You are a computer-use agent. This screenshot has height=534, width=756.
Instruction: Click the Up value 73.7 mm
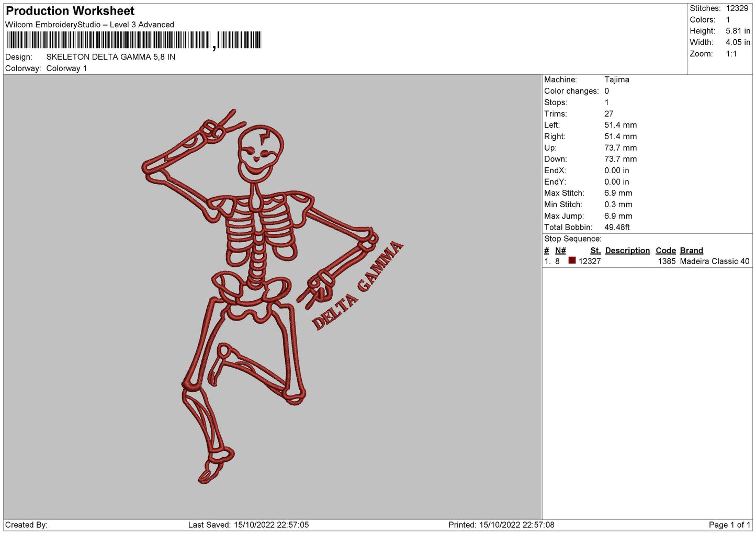620,148
